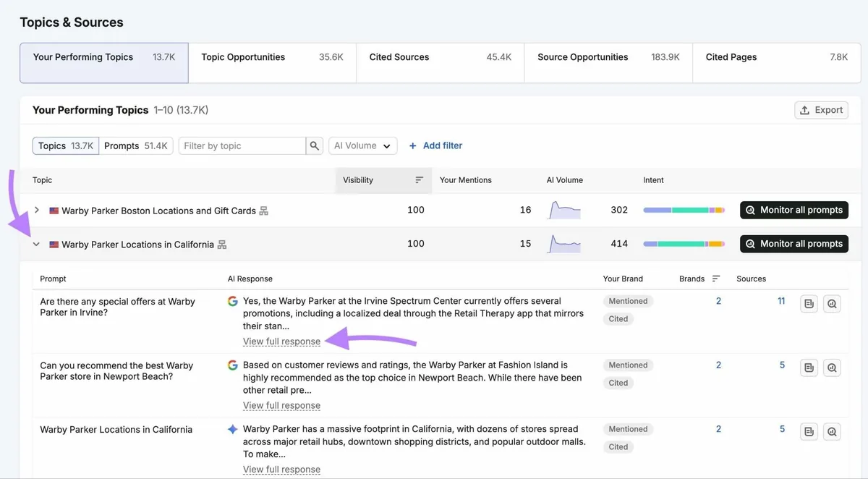The height and width of the screenshot is (479, 868).
Task: Click the Export button
Action: [821, 110]
